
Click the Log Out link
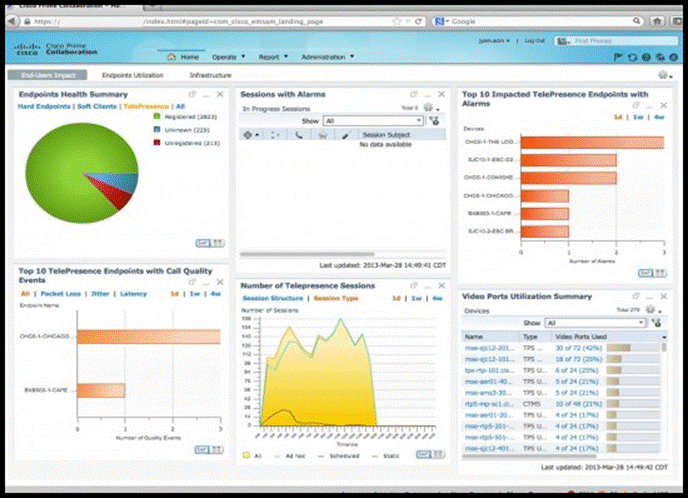[x=534, y=41]
